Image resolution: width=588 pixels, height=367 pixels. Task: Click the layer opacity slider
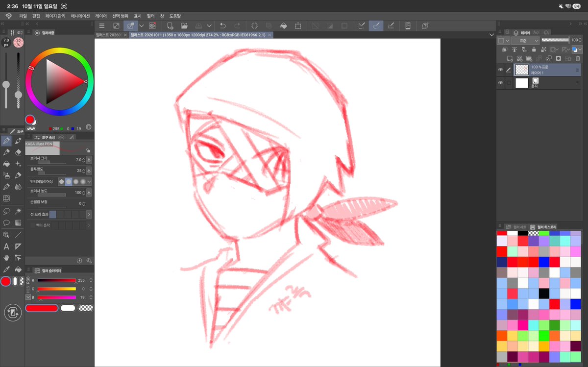555,40
